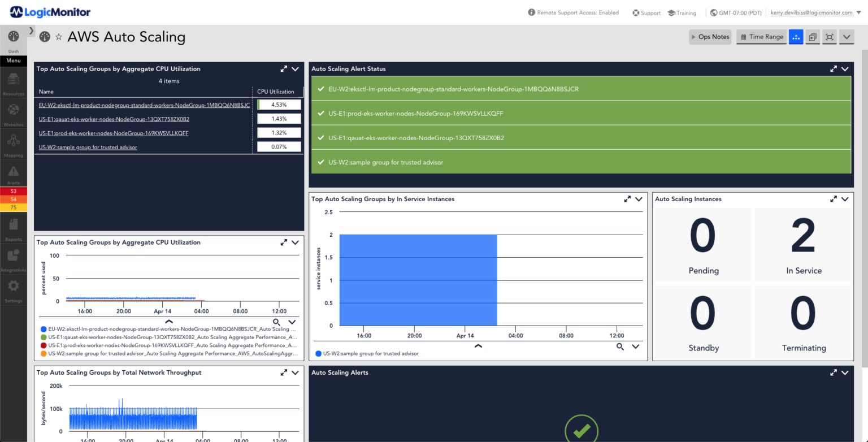
Task: Click the Ops Notes button
Action: 710,36
